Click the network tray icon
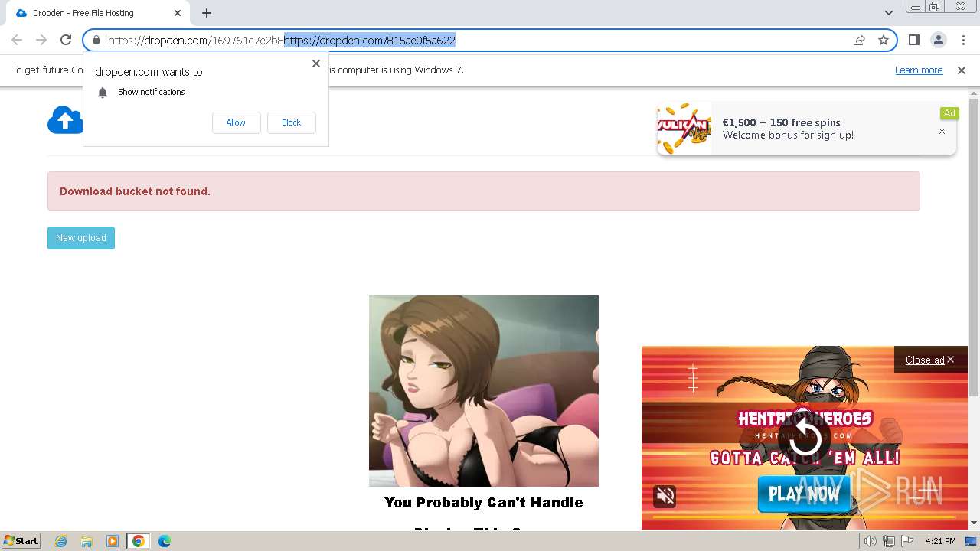Screen dimensions: 980x551 pos(888,541)
